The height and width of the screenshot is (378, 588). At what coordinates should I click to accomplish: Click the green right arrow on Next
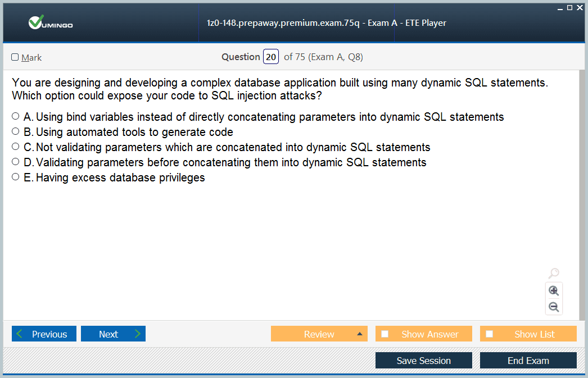coord(138,334)
